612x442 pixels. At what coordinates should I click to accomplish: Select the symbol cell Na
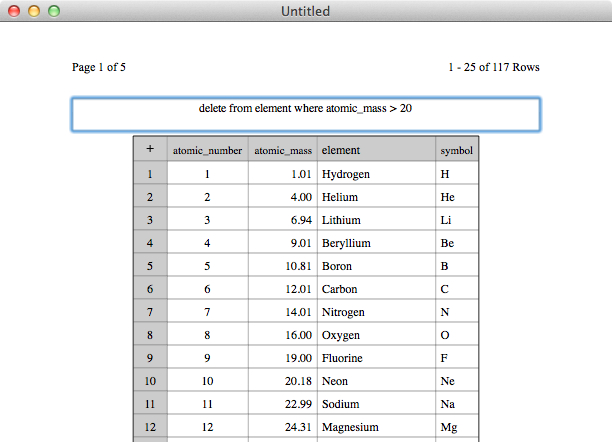coord(457,404)
